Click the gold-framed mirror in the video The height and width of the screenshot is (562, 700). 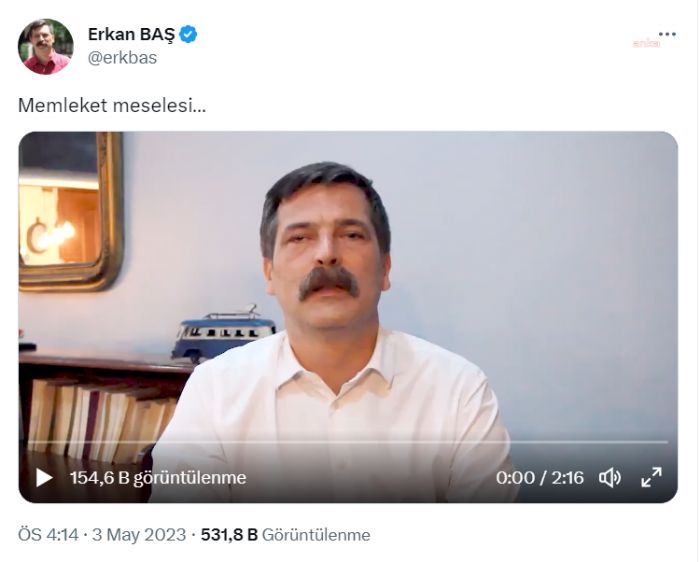[x=71, y=212]
